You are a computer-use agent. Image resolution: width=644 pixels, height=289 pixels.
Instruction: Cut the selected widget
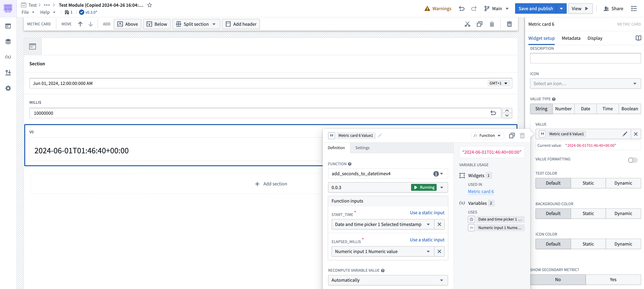(467, 24)
